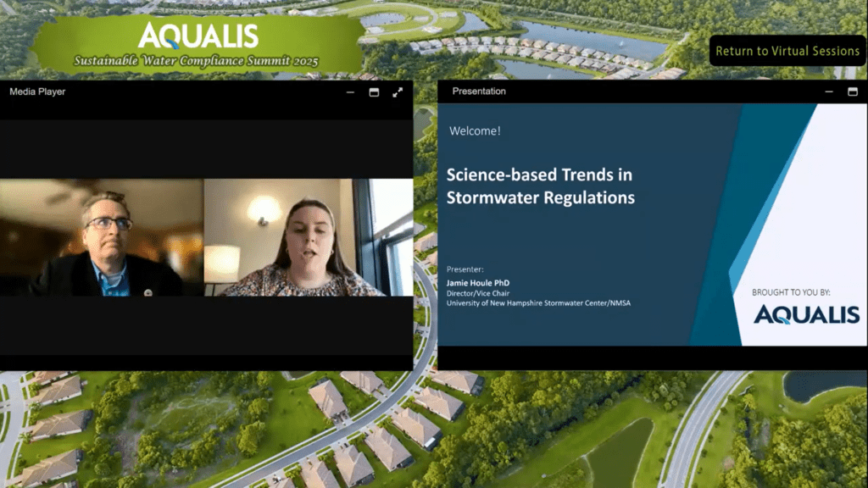This screenshot has width=868, height=488.
Task: Select the AQUALIS logo in the top banner
Action: click(201, 37)
